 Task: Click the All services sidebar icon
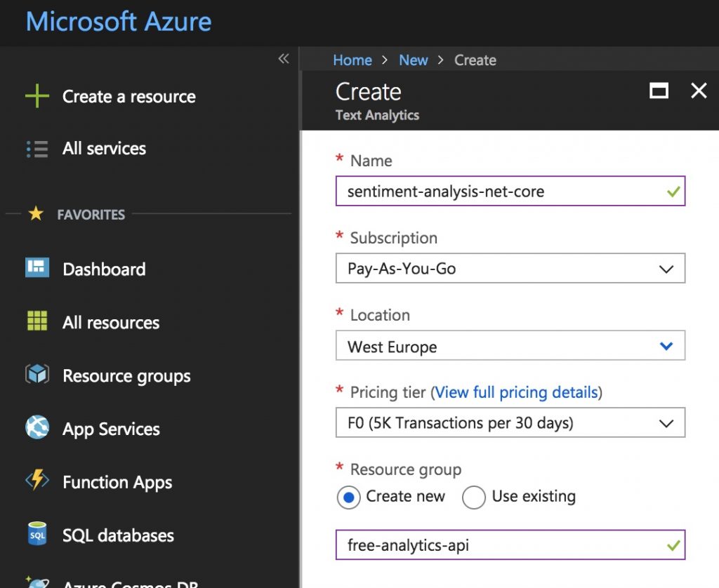pos(37,148)
